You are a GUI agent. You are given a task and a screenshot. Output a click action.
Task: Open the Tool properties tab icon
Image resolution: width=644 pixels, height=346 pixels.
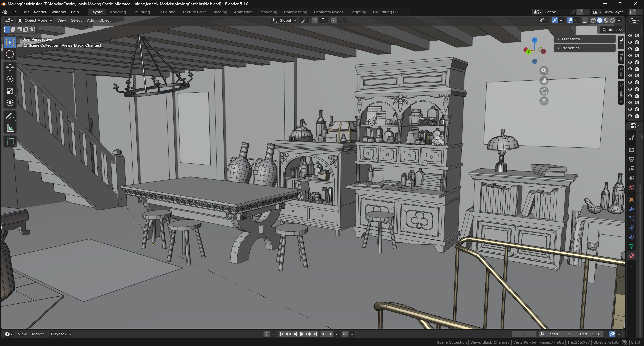tap(632, 137)
